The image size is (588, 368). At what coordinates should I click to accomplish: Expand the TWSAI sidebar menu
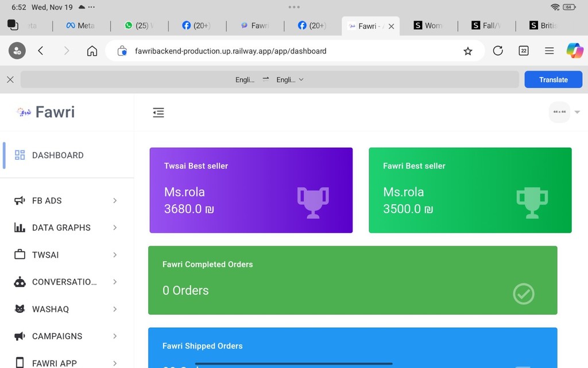[66, 255]
